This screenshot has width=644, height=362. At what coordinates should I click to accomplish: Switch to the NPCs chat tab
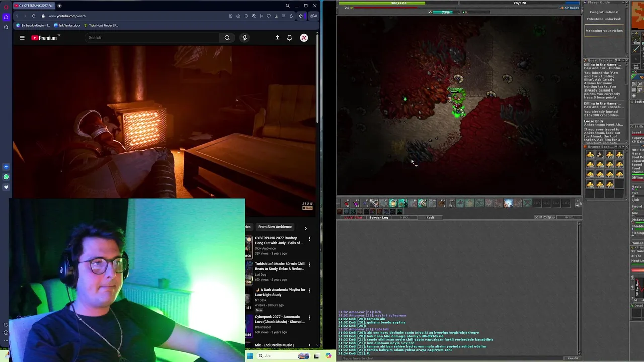[405, 217]
